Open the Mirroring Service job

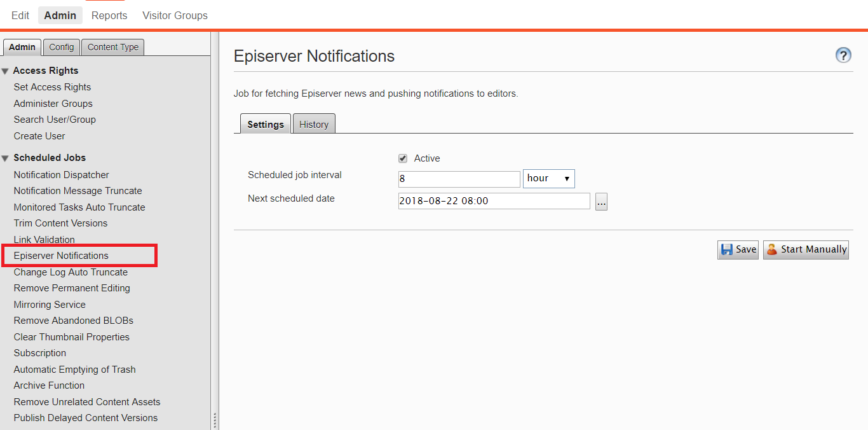pos(50,305)
